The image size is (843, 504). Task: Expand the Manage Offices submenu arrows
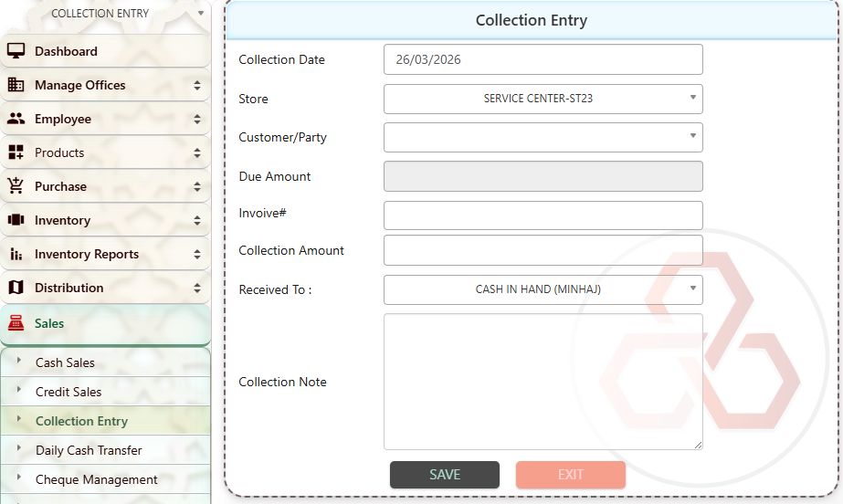(197, 85)
